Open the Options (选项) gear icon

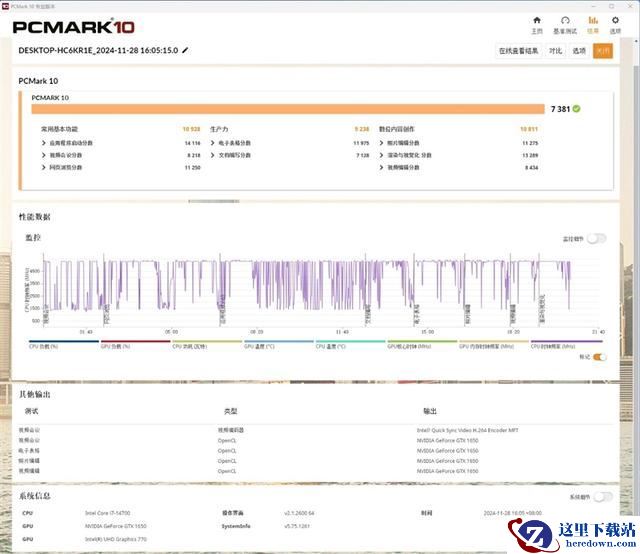(x=615, y=20)
